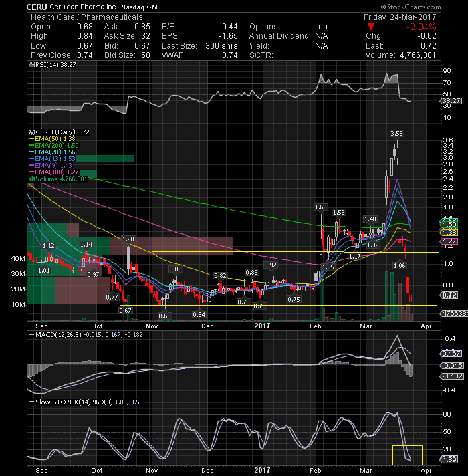Click the EMA(200) 1.50 legend entry

tap(53, 146)
